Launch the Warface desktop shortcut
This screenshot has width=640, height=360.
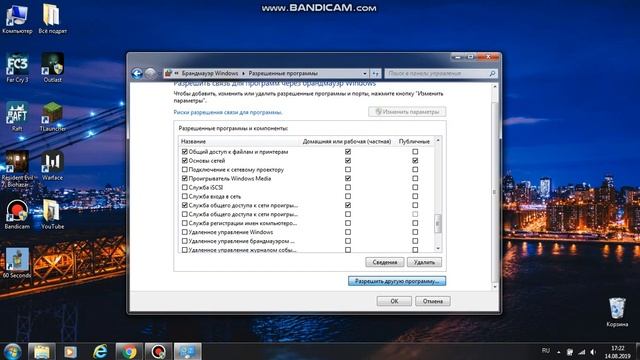point(52,166)
